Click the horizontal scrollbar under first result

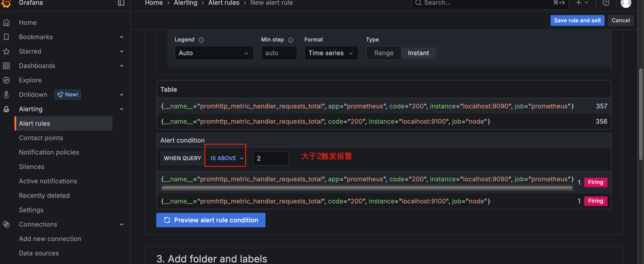coord(367,188)
